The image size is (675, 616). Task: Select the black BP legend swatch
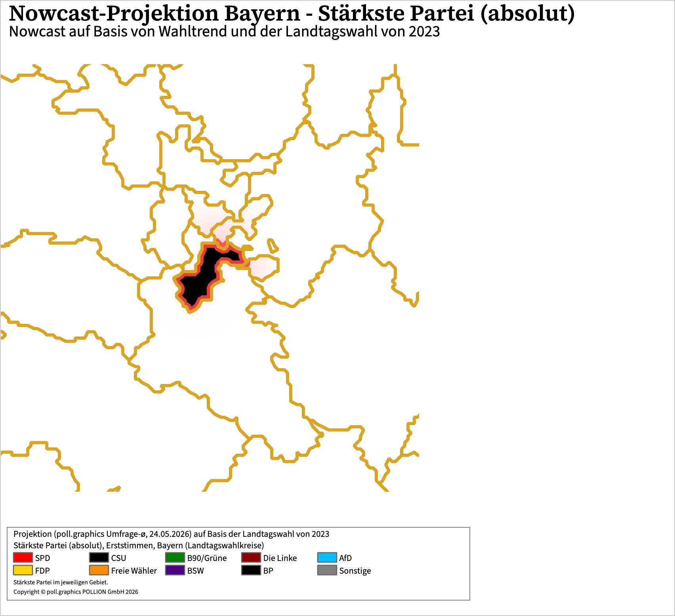pyautogui.click(x=251, y=570)
